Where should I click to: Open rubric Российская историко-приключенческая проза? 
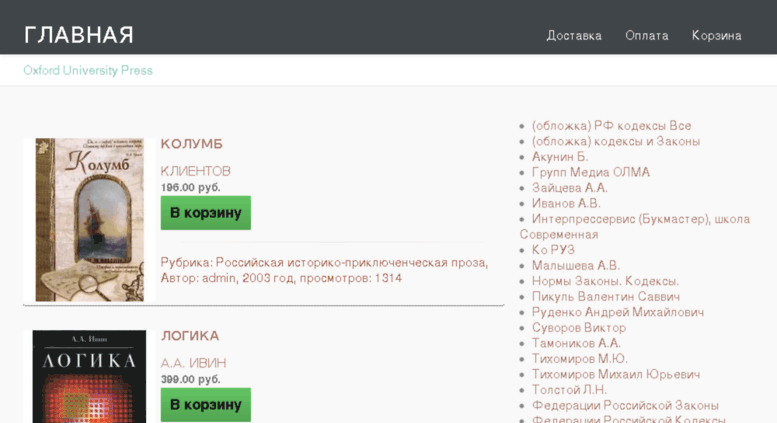click(352, 263)
